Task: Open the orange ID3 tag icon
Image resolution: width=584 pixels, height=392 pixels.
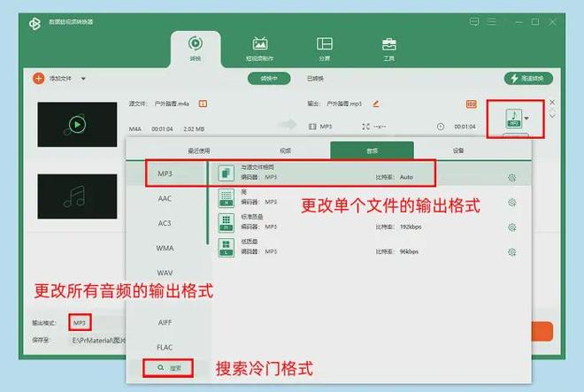Action: 472,104
